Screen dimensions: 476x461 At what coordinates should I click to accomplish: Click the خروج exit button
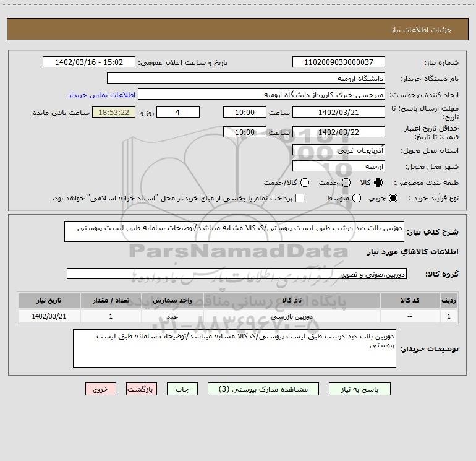coord(101,389)
